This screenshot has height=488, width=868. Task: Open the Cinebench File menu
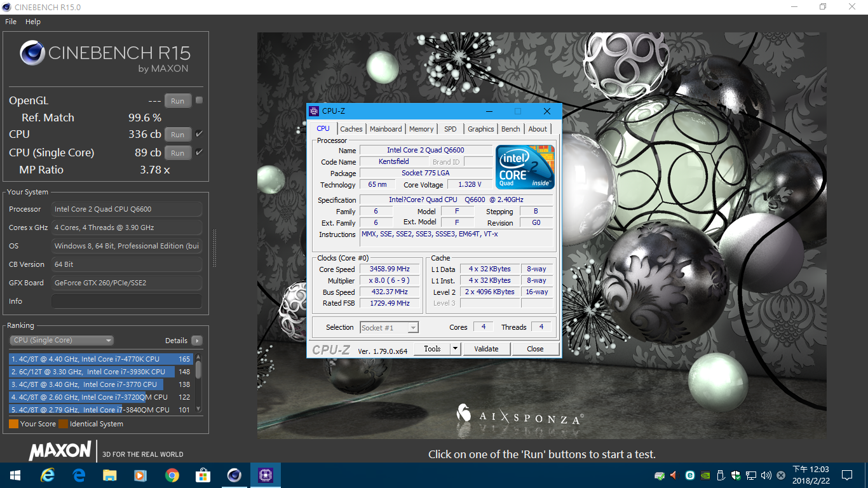pyautogui.click(x=11, y=22)
